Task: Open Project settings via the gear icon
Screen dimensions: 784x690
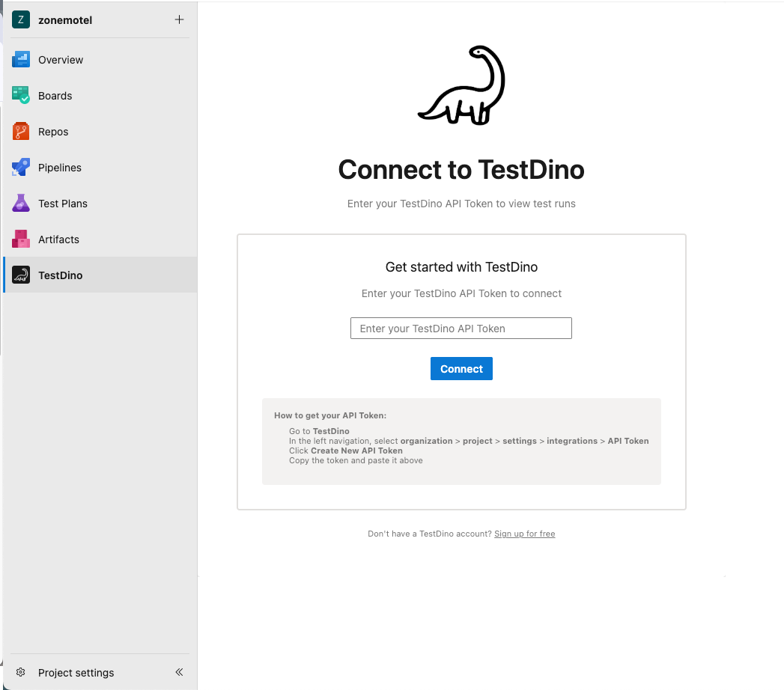Action: (x=20, y=672)
